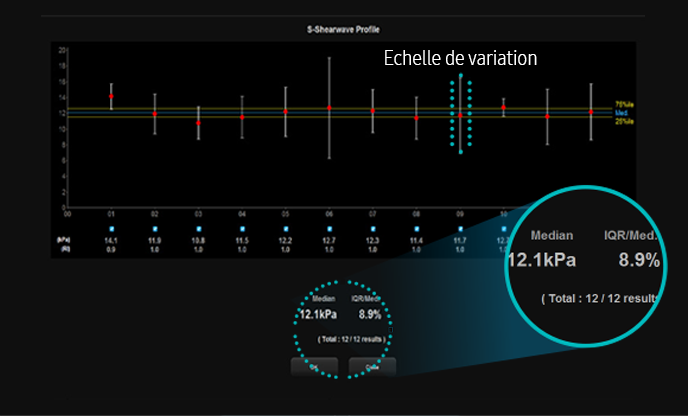Screen dimensions: 688x416
Task: Toggle the checkbox under measurement 07
Action: pyautogui.click(x=373, y=227)
